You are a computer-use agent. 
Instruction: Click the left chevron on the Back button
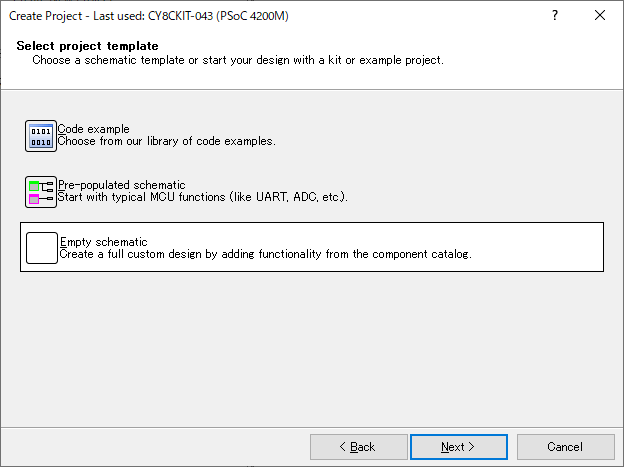[343, 447]
